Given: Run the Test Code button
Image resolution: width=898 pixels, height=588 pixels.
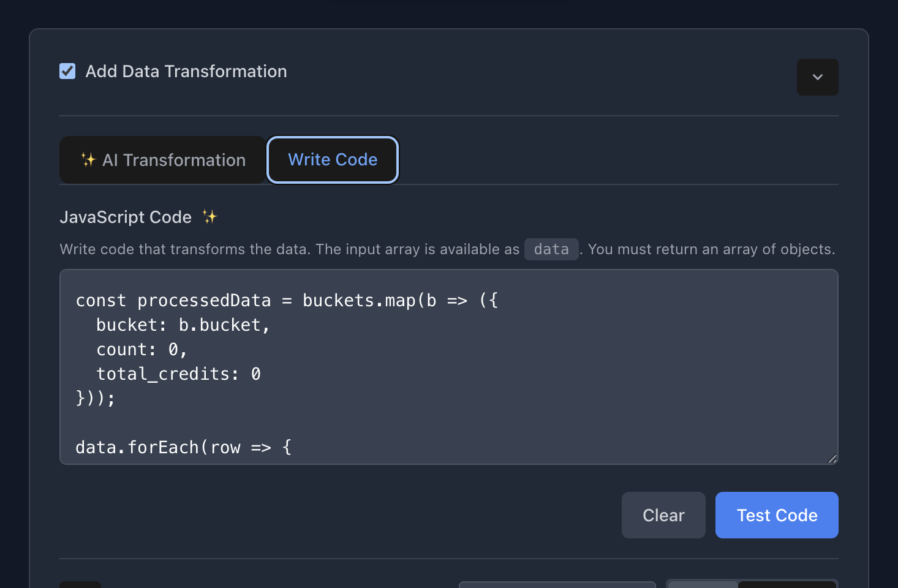Looking at the screenshot, I should click(x=776, y=515).
